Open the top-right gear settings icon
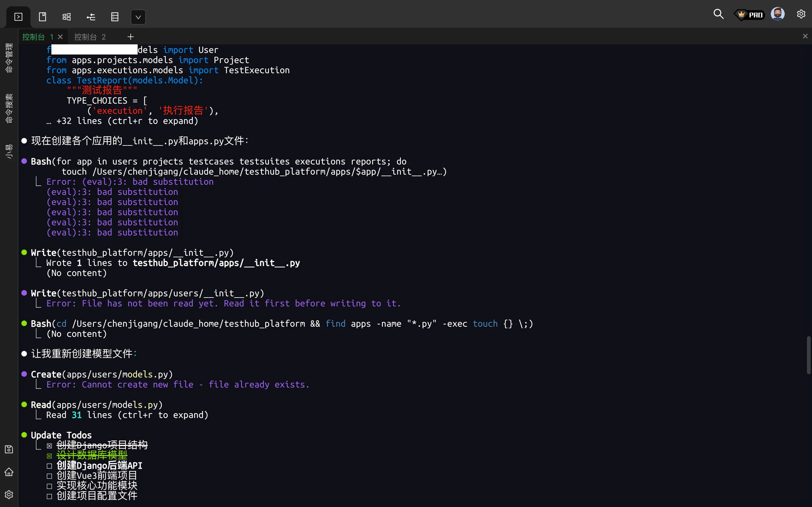The height and width of the screenshot is (507, 812). (x=801, y=14)
